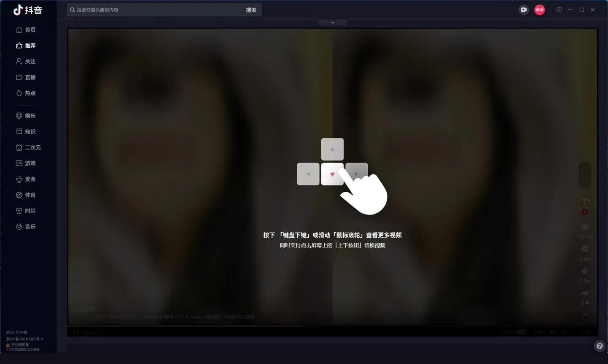The image size is (608, 364).
Task: Favorite the video with the star icon
Action: (585, 271)
